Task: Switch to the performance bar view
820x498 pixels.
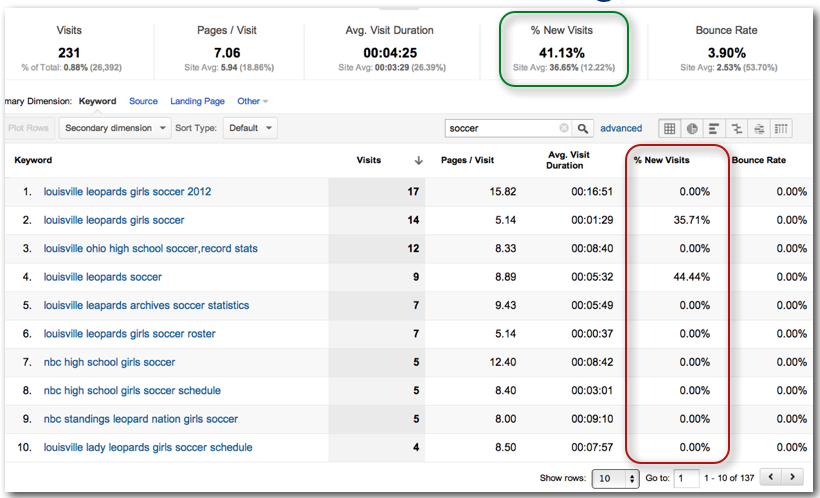Action: [x=714, y=128]
